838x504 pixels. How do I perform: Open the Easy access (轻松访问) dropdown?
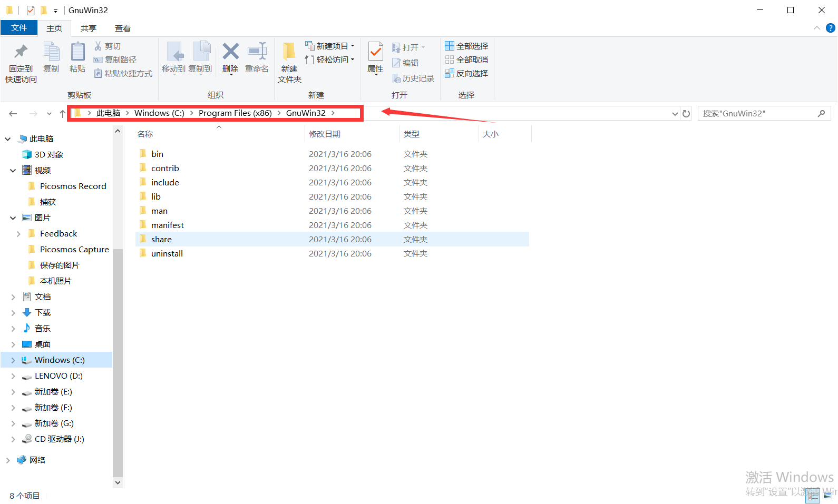tap(330, 60)
